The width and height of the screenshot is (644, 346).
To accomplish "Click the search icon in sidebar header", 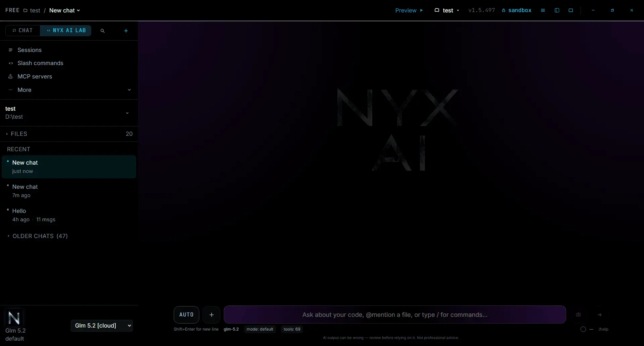I will coord(103,31).
